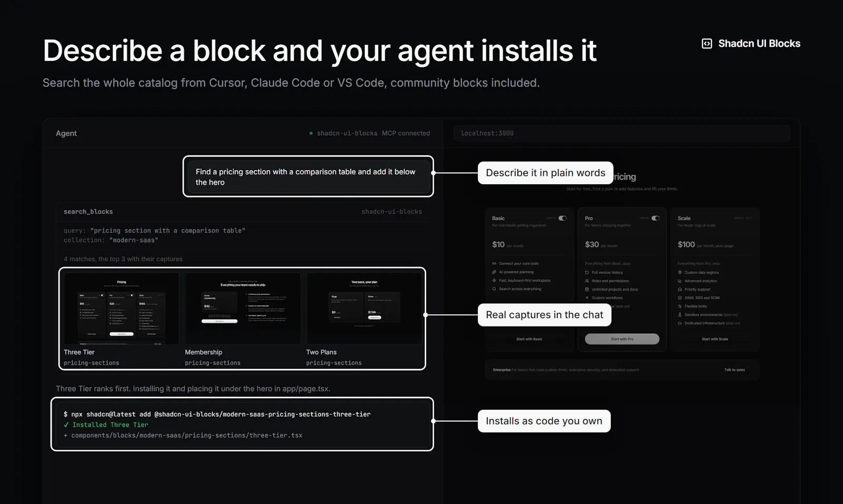Click the users icon beside Roles and permissions
Screen dimensions: 843x504
click(x=587, y=281)
